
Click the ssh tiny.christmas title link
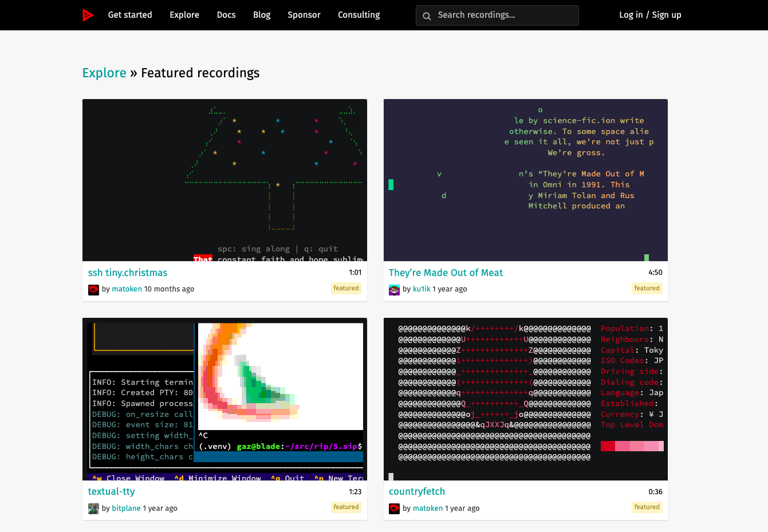click(128, 273)
